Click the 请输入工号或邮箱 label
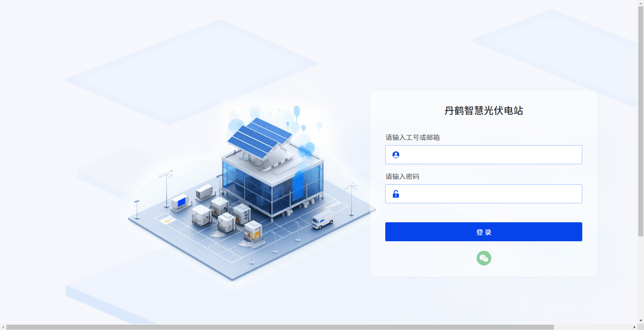The image size is (644, 330). (413, 137)
